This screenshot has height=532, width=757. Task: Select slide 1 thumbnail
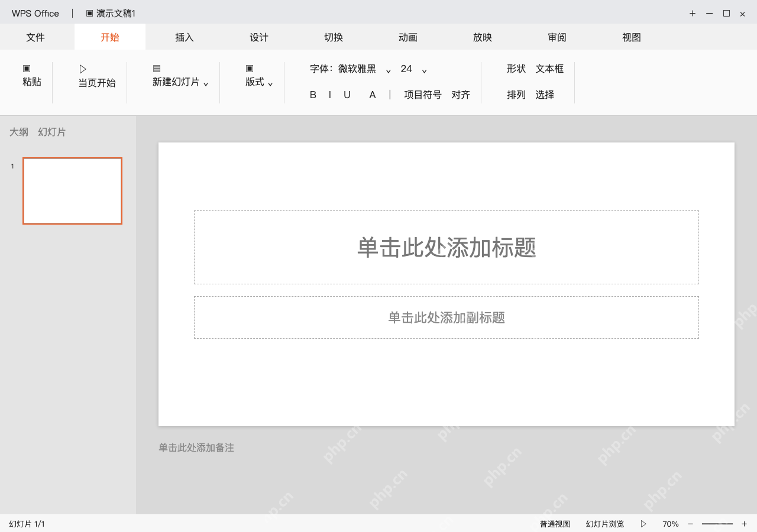(x=73, y=191)
